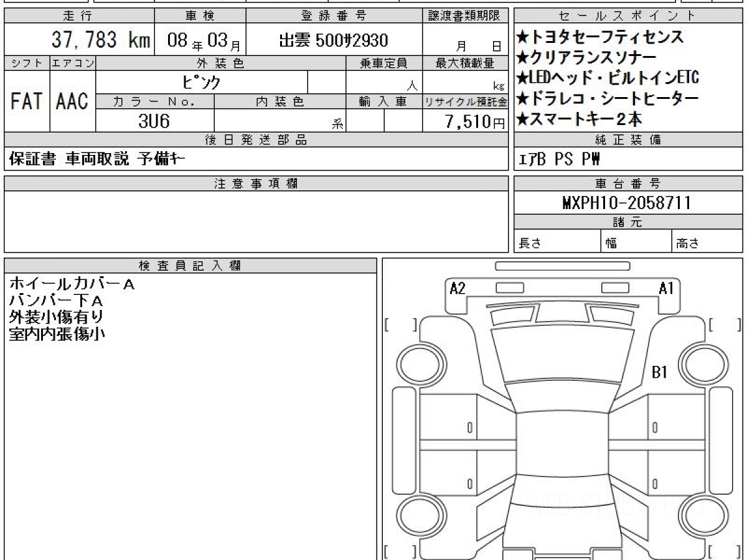Click the エアコン label
This screenshot has height=560, width=747.
pos(73,63)
